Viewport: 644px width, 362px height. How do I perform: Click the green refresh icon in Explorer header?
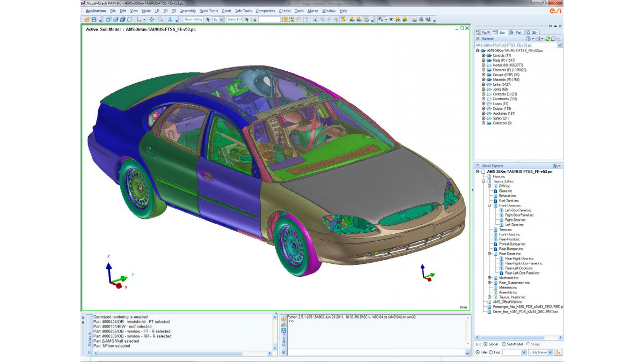(x=547, y=39)
